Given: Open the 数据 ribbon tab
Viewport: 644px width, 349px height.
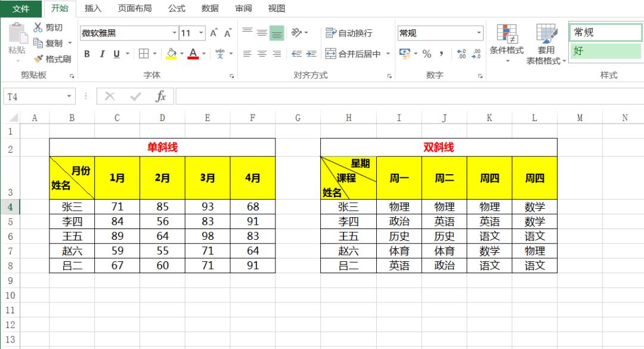Looking at the screenshot, I should (x=210, y=8).
